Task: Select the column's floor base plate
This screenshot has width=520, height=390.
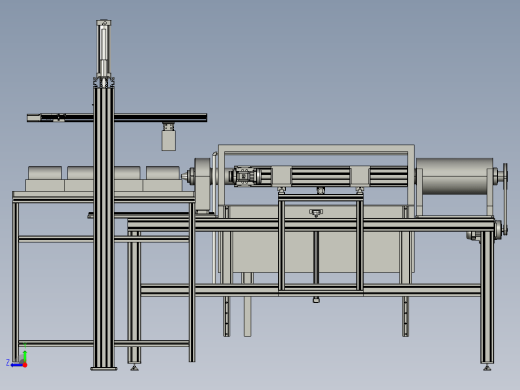Action: click(x=104, y=369)
